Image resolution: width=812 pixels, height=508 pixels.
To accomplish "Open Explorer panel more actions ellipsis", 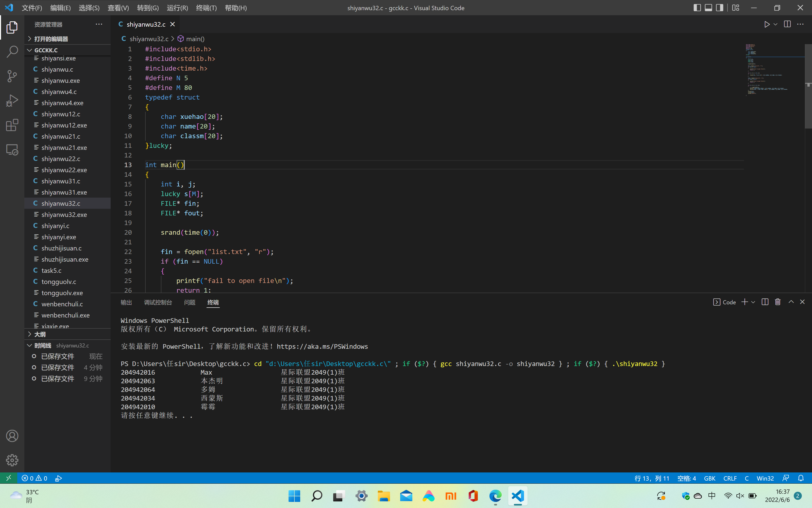I will pyautogui.click(x=99, y=24).
